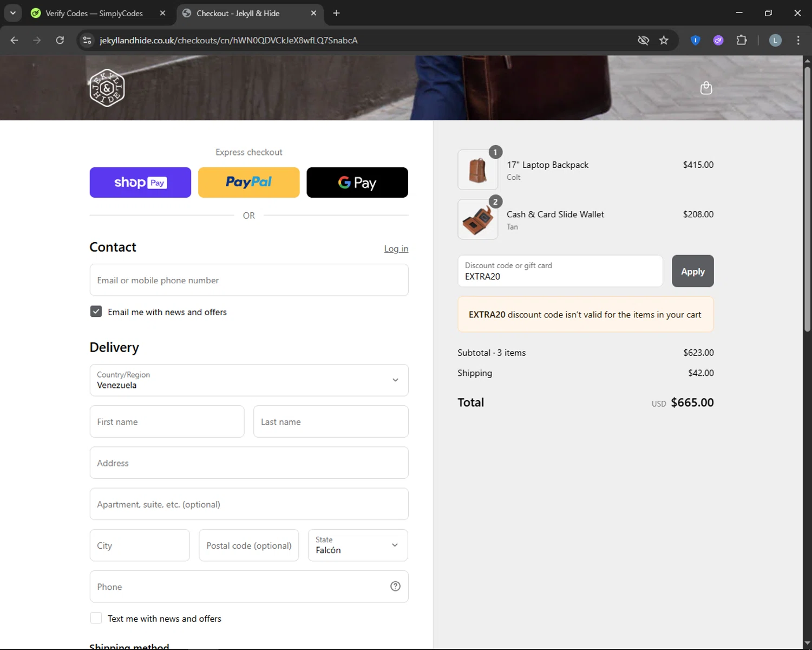Click the Jekyll & Hide logo

107,88
